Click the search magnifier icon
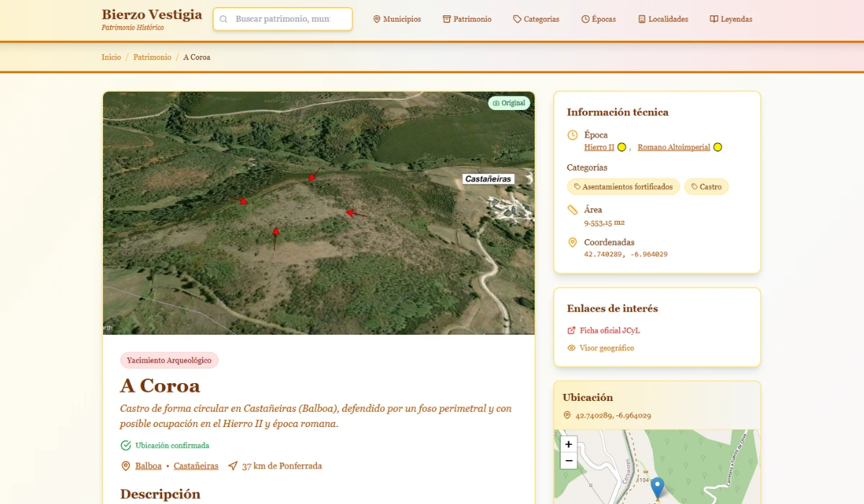The height and width of the screenshot is (504, 864). tap(224, 19)
